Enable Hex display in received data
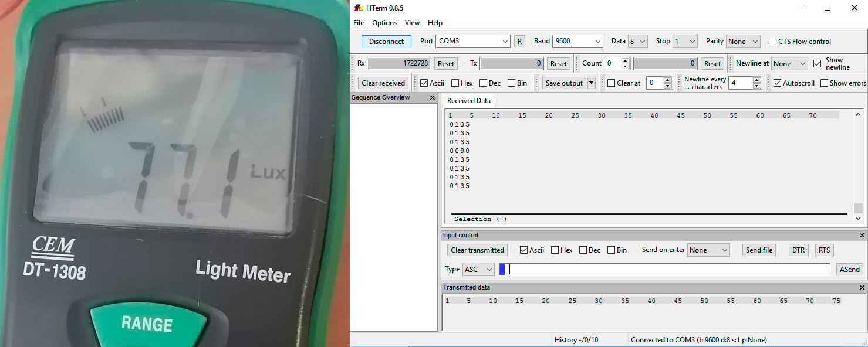 pyautogui.click(x=462, y=83)
